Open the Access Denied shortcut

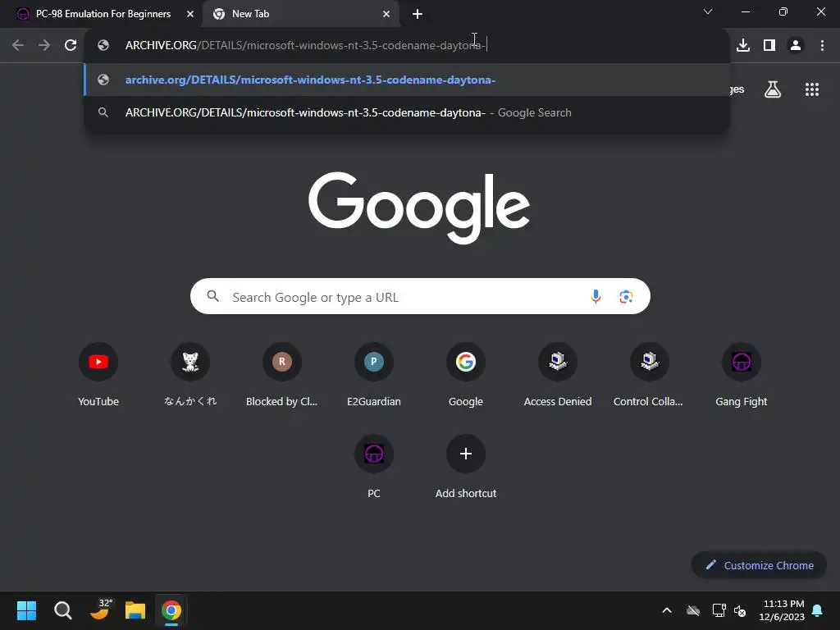(558, 375)
